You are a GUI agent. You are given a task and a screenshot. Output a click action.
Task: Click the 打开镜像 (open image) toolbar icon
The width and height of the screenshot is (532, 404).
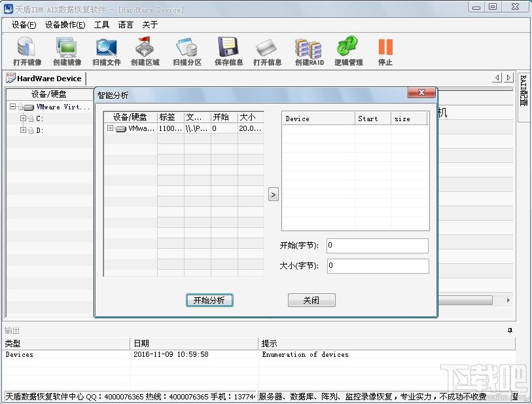coord(27,51)
